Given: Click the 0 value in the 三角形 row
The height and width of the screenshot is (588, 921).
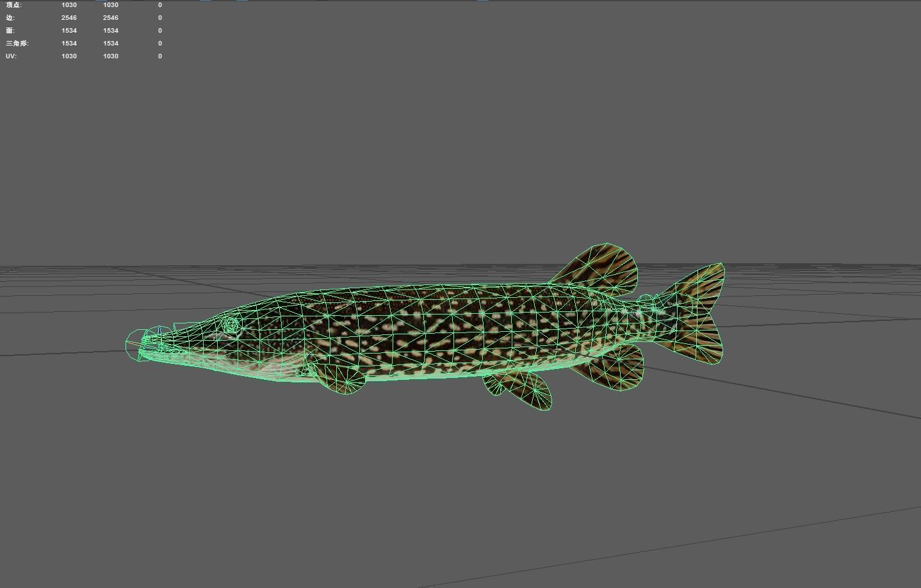Looking at the screenshot, I should click(x=160, y=44).
